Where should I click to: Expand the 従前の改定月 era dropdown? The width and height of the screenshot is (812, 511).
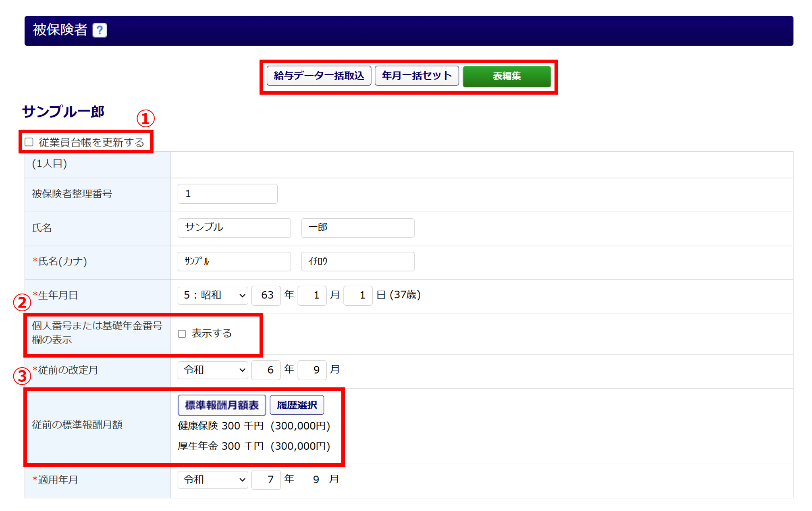pyautogui.click(x=213, y=370)
